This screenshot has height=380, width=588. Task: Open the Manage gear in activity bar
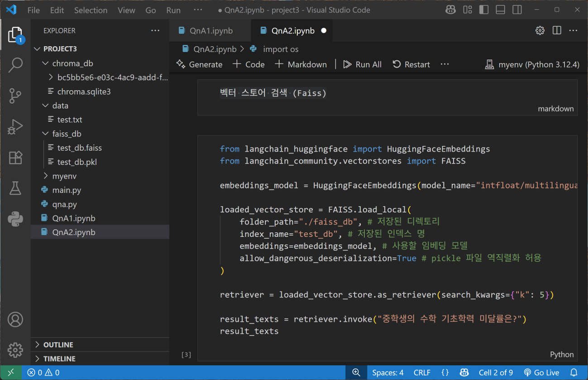[15, 350]
